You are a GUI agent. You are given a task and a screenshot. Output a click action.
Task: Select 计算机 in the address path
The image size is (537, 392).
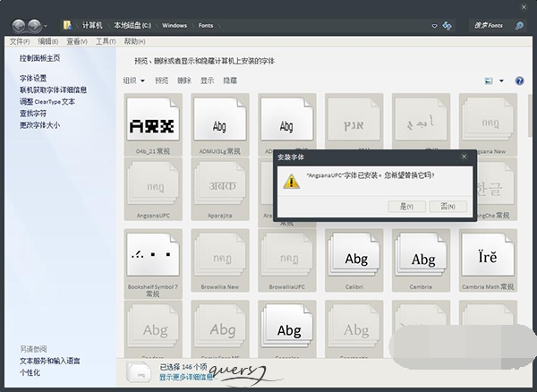click(x=92, y=25)
